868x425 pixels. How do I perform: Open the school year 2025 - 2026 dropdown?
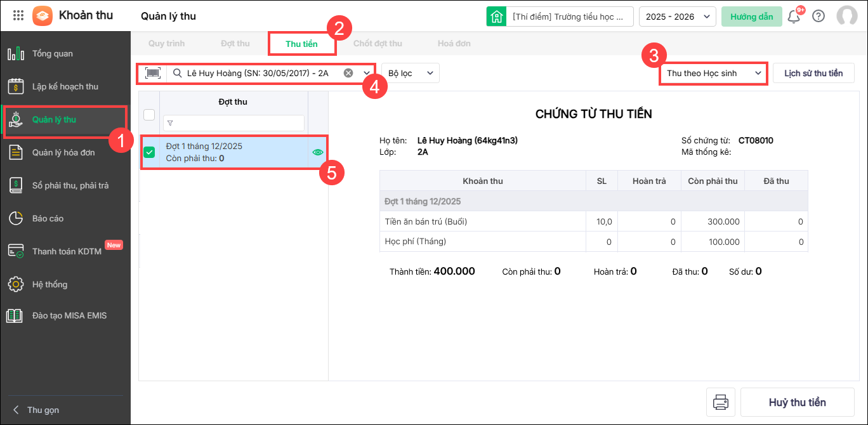point(677,16)
